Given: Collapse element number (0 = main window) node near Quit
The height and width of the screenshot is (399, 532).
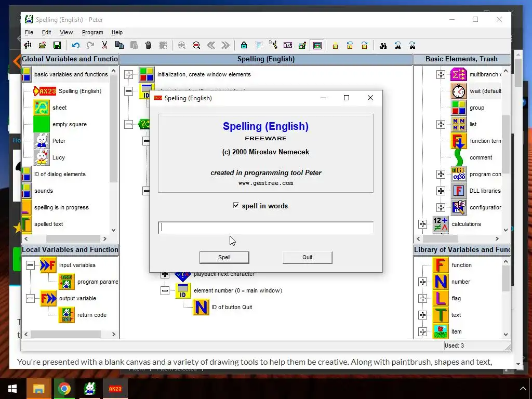Looking at the screenshot, I should (165, 290).
